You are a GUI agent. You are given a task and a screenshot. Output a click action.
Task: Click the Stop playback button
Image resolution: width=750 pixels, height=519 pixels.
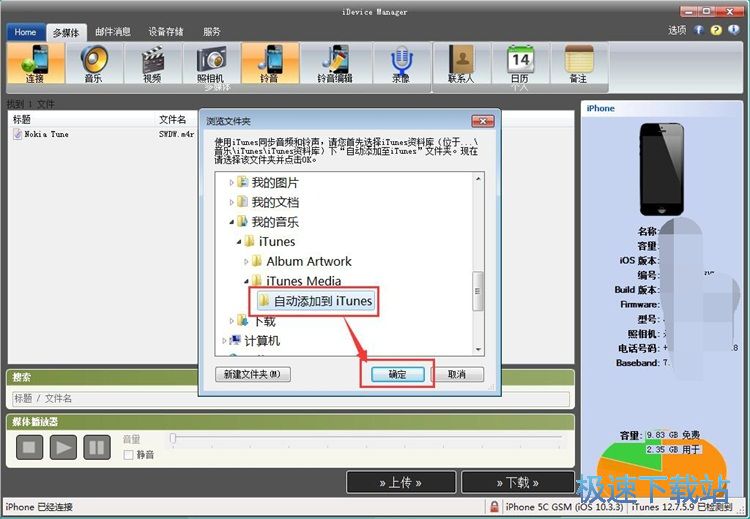30,447
